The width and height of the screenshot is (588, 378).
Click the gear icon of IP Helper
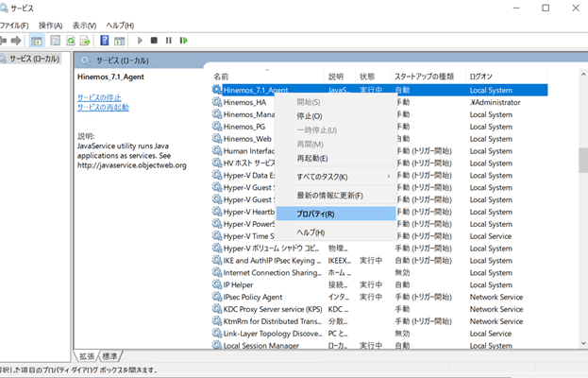pyautogui.click(x=217, y=284)
